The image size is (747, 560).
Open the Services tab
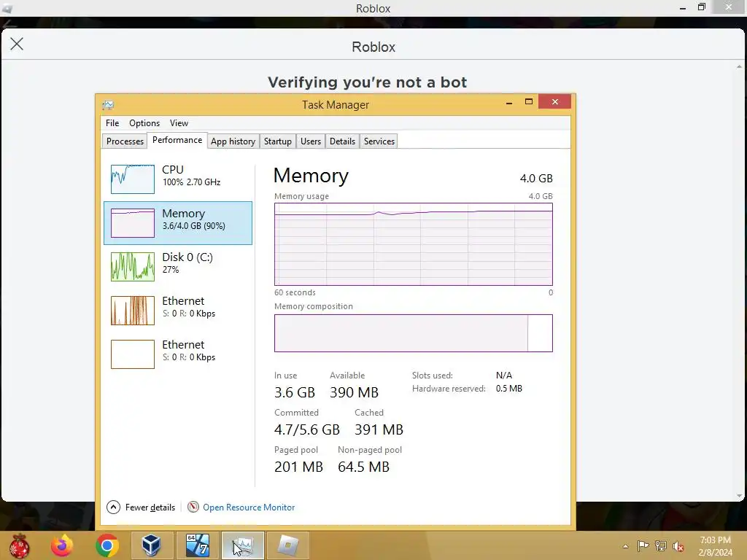(379, 141)
